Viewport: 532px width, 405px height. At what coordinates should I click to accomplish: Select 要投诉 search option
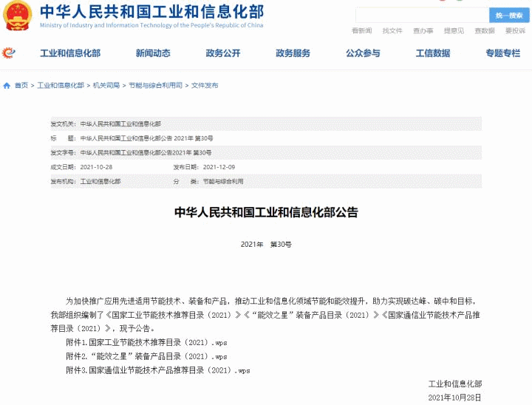click(516, 31)
